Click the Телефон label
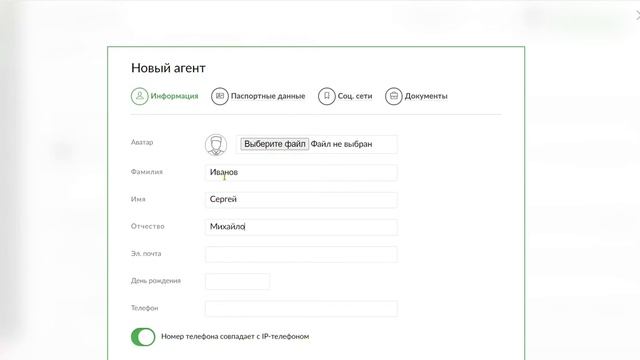Viewport: 640px width, 360px height. tap(144, 308)
